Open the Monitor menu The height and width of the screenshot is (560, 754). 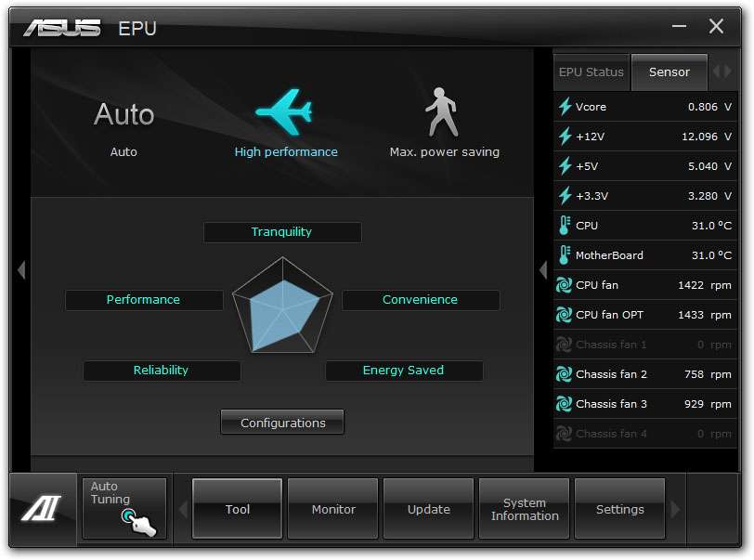tap(332, 509)
